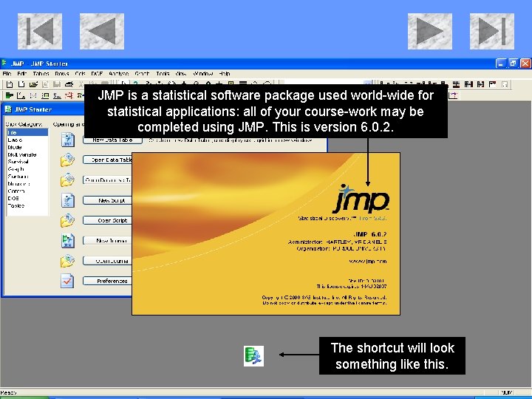
Task: Click the New Journal button
Action: coord(108,241)
